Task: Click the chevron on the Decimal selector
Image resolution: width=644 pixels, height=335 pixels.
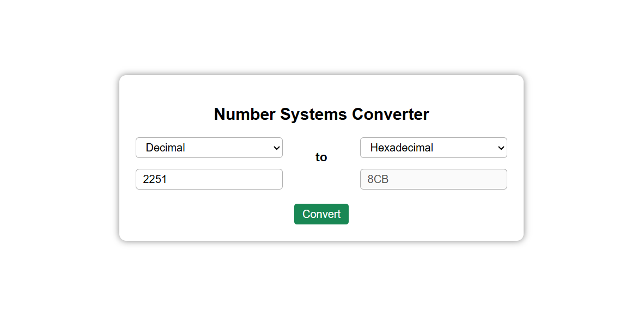Action: click(276, 148)
